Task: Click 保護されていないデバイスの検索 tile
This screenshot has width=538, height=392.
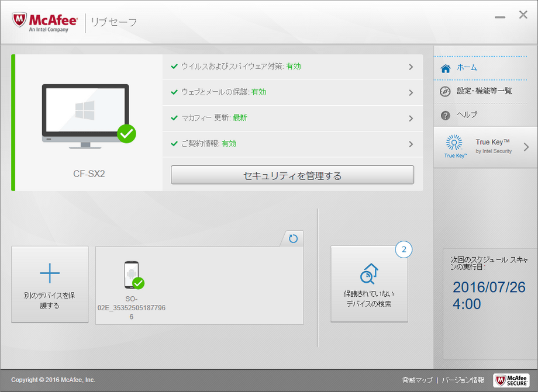Action: pyautogui.click(x=369, y=284)
